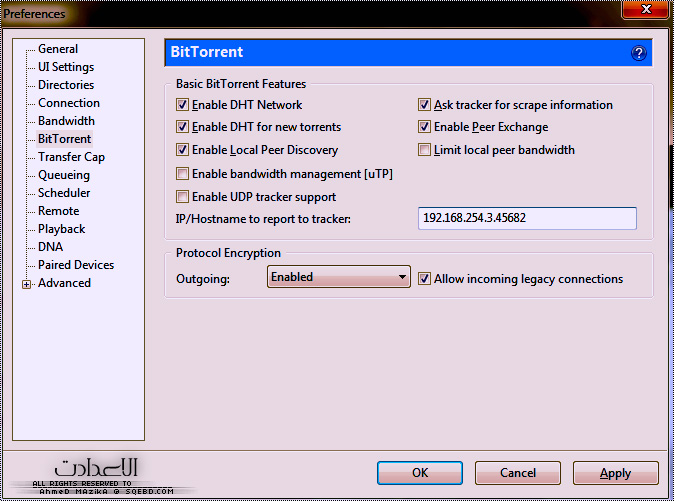674x501 pixels.
Task: Click the blue help question mark icon
Action: [639, 53]
